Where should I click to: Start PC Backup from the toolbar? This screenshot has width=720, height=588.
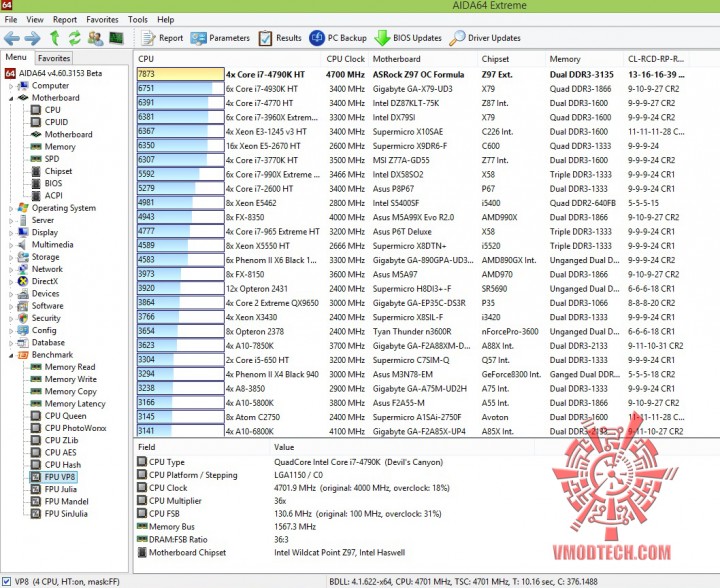click(338, 38)
